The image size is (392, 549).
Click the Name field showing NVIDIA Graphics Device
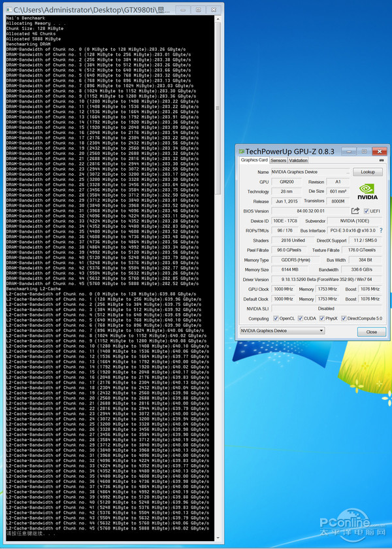[310, 172]
